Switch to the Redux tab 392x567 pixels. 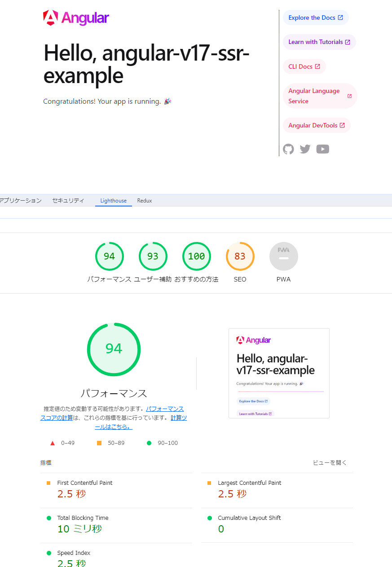tap(145, 201)
